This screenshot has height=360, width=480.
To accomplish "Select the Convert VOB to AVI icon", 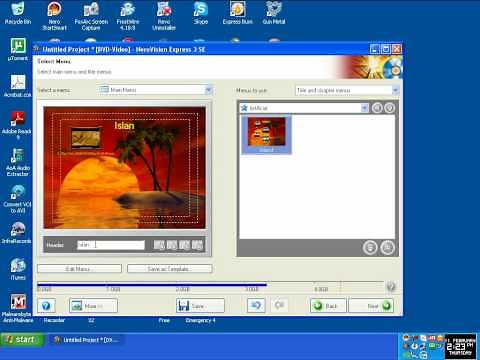I will coord(17,199).
